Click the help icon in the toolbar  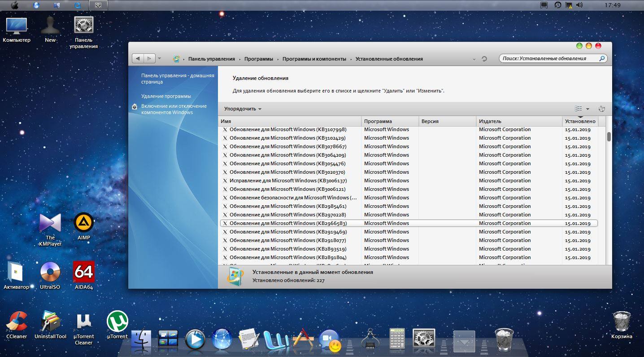tap(602, 109)
